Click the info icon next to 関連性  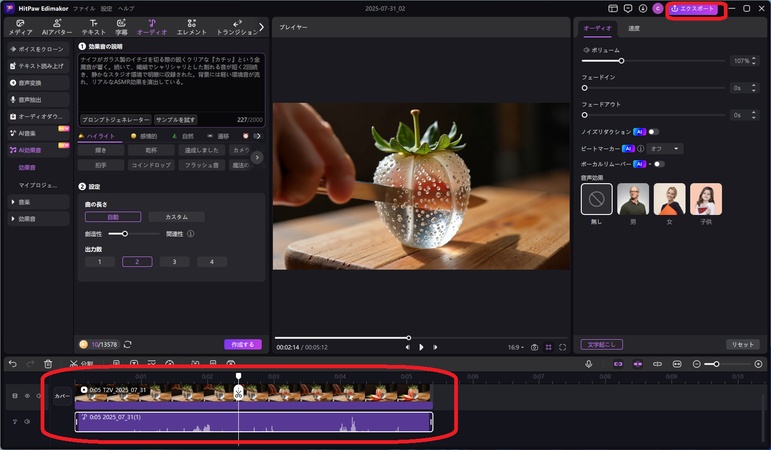click(x=191, y=234)
